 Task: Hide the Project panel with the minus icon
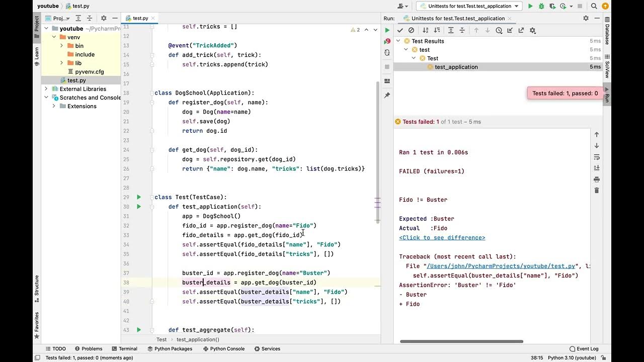point(115,18)
